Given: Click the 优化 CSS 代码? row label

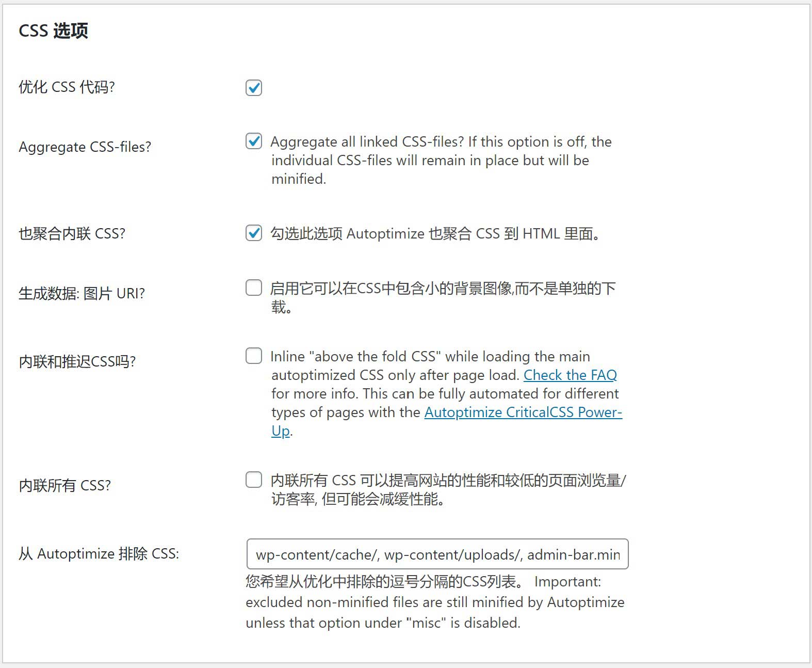Looking at the screenshot, I should (67, 87).
